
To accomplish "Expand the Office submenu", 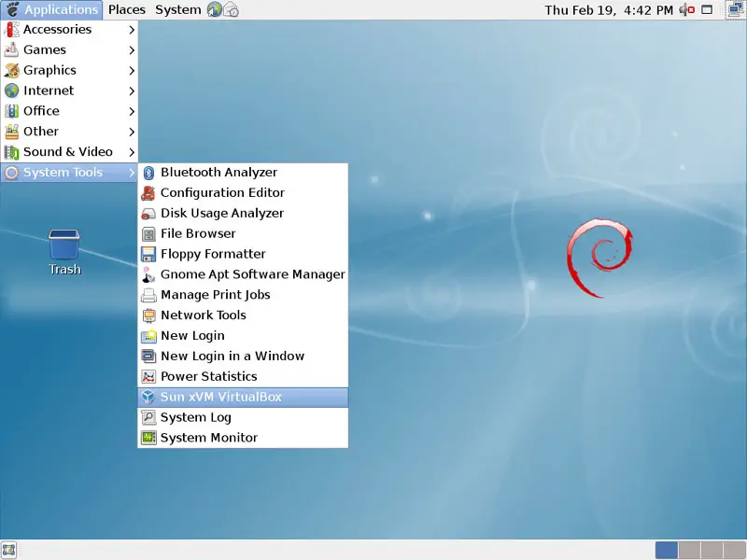I will [x=69, y=111].
